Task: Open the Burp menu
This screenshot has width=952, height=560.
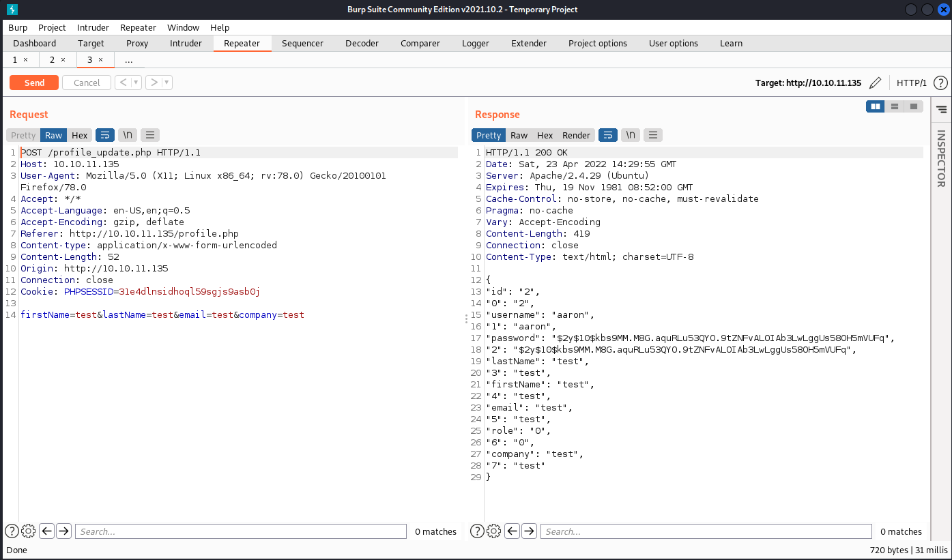Action: coord(18,27)
